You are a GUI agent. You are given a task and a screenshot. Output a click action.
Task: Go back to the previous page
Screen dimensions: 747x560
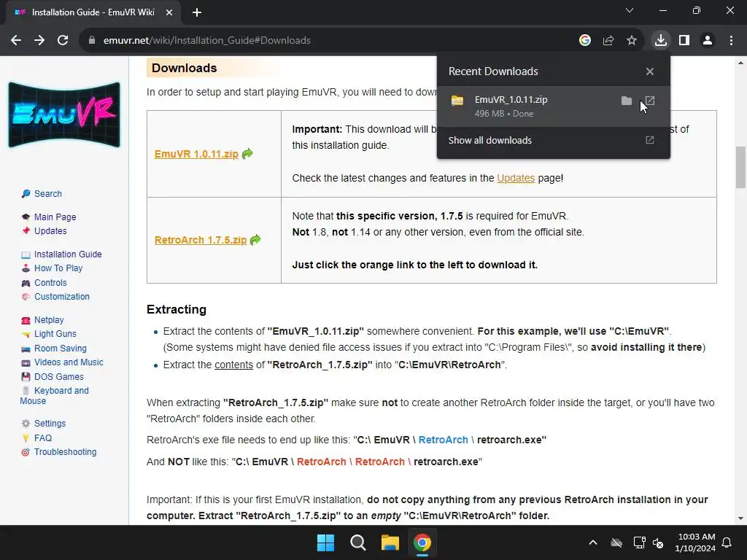[x=16, y=41]
